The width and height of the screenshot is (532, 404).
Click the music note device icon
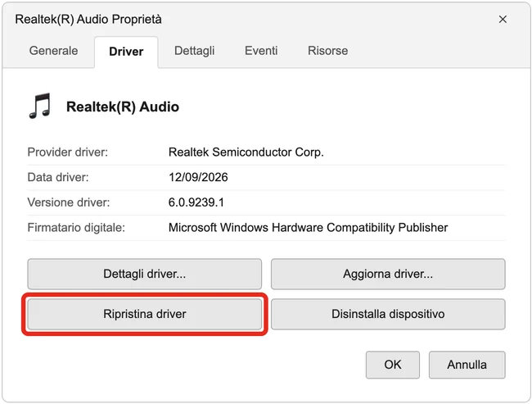40,106
